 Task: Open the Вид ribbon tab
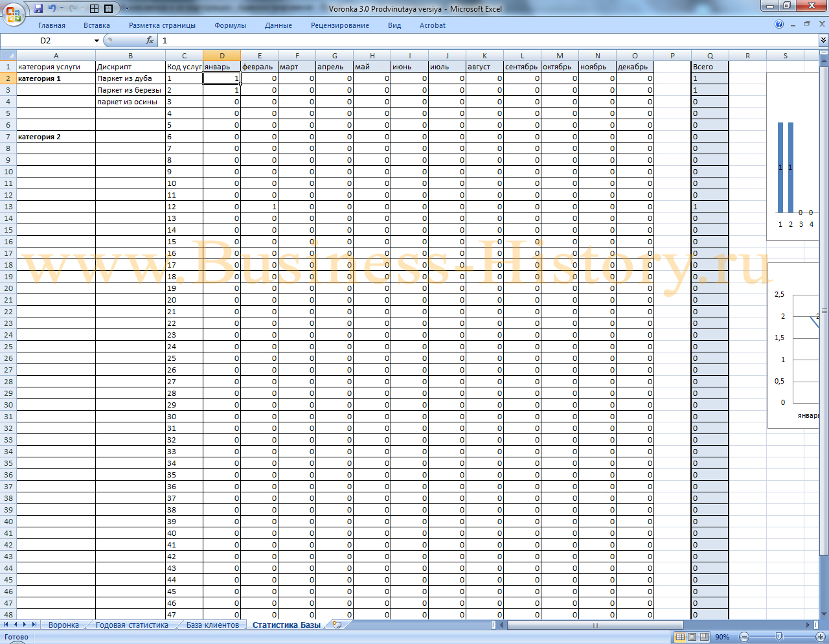(x=394, y=25)
